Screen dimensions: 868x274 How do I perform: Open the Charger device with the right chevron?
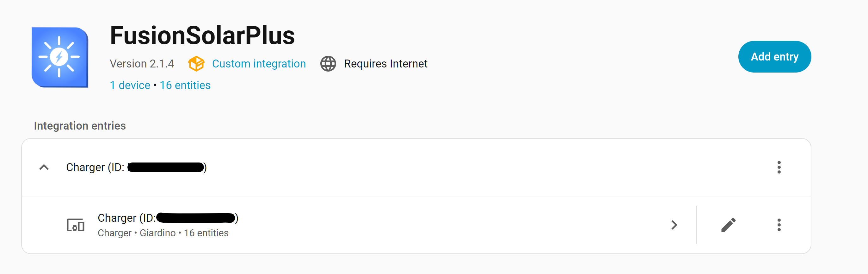tap(674, 225)
